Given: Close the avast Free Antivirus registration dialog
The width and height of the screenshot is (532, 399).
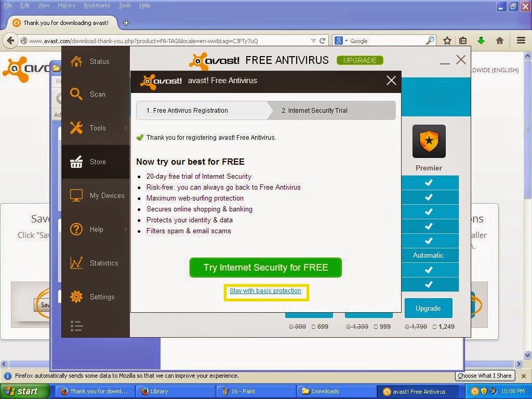Looking at the screenshot, I should click(391, 81).
